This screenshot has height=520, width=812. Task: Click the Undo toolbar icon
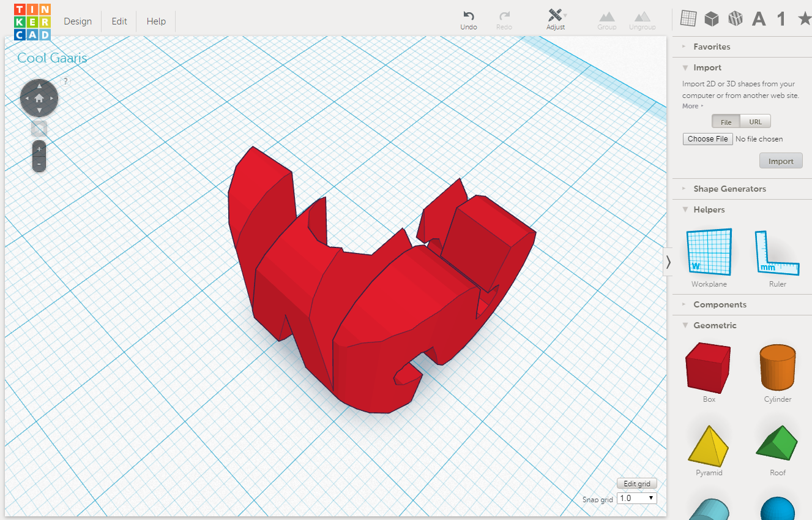(469, 19)
